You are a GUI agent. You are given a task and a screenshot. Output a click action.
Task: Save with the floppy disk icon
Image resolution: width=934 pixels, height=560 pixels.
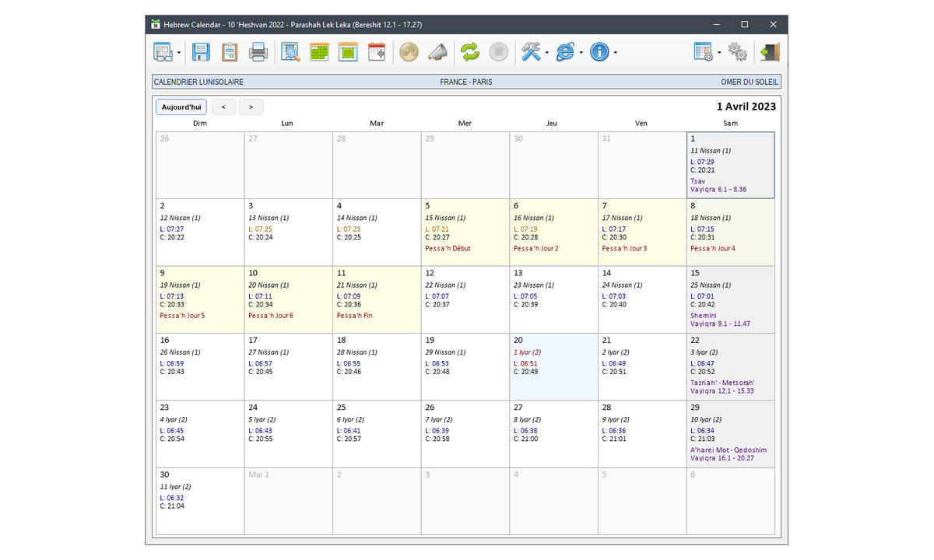click(201, 52)
